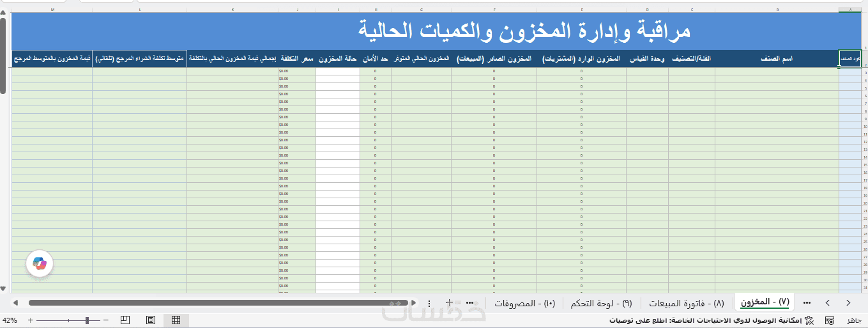Select column header M
The width and height of the screenshot is (868, 328).
pyautogui.click(x=52, y=10)
